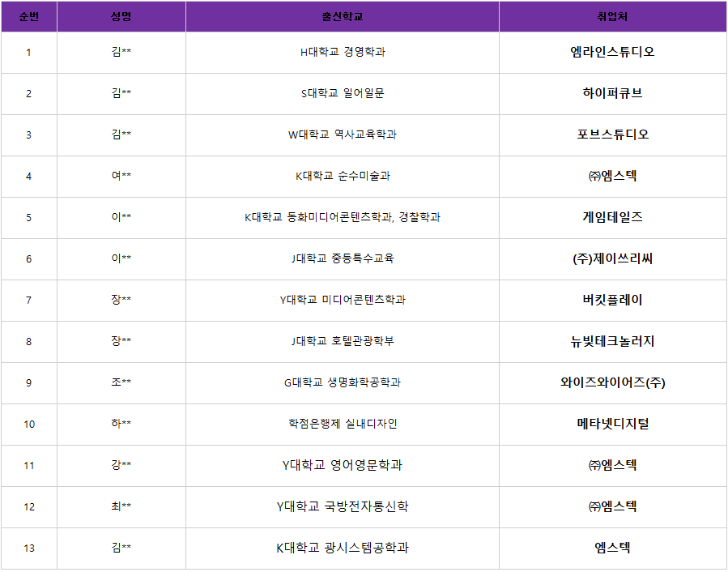The image size is (728, 572).
Task: Click the 뉴빛테크놀러지 company name
Action: pyautogui.click(x=612, y=341)
